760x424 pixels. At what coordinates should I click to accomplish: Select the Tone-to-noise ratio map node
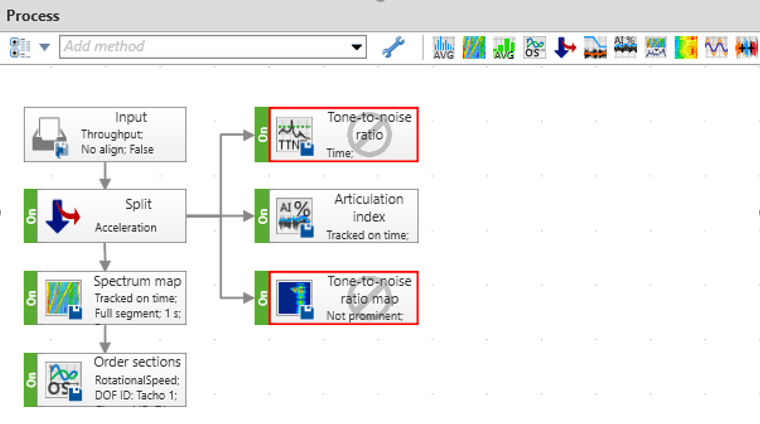pos(345,298)
